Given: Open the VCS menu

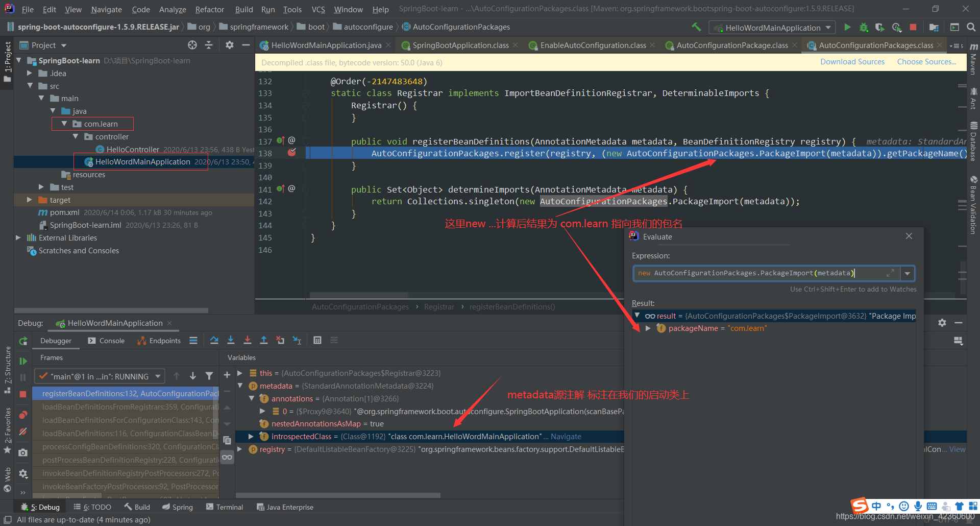Looking at the screenshot, I should tap(318, 9).
